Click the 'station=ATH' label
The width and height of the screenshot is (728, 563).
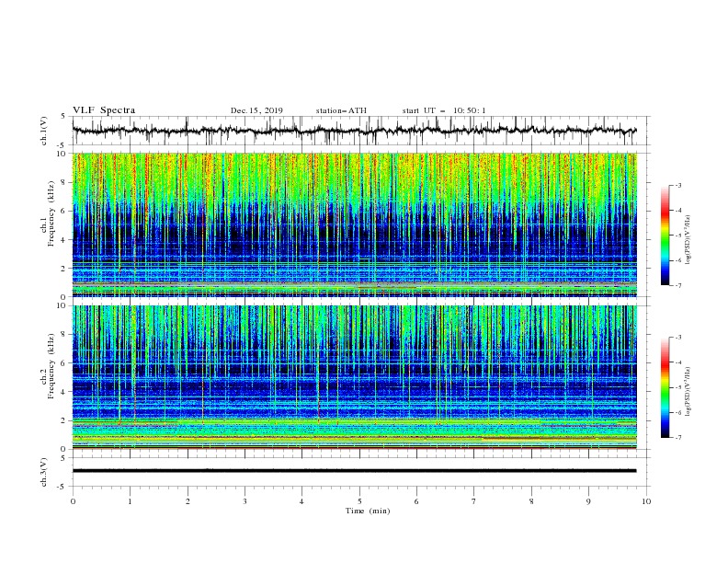(341, 110)
